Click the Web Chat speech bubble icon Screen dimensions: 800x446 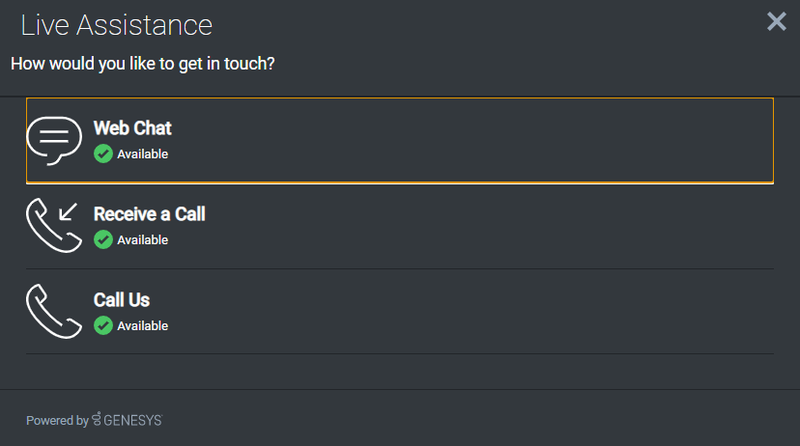tap(54, 140)
